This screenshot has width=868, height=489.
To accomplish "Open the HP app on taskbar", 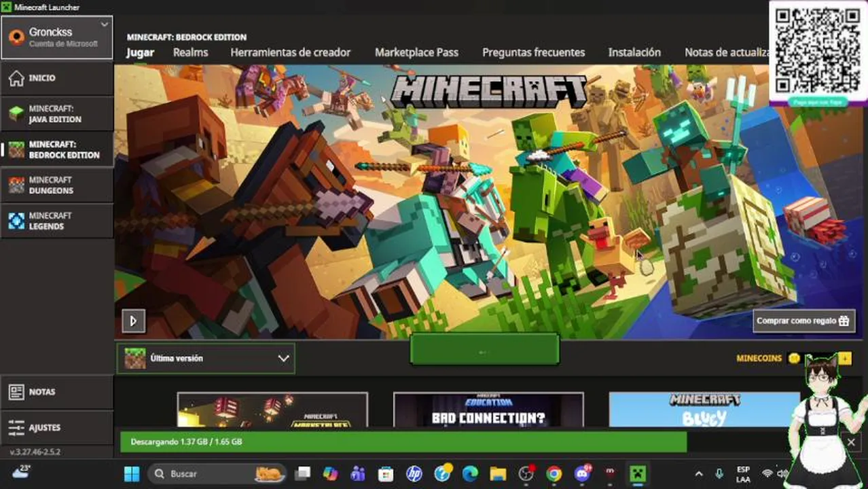I will (x=414, y=473).
